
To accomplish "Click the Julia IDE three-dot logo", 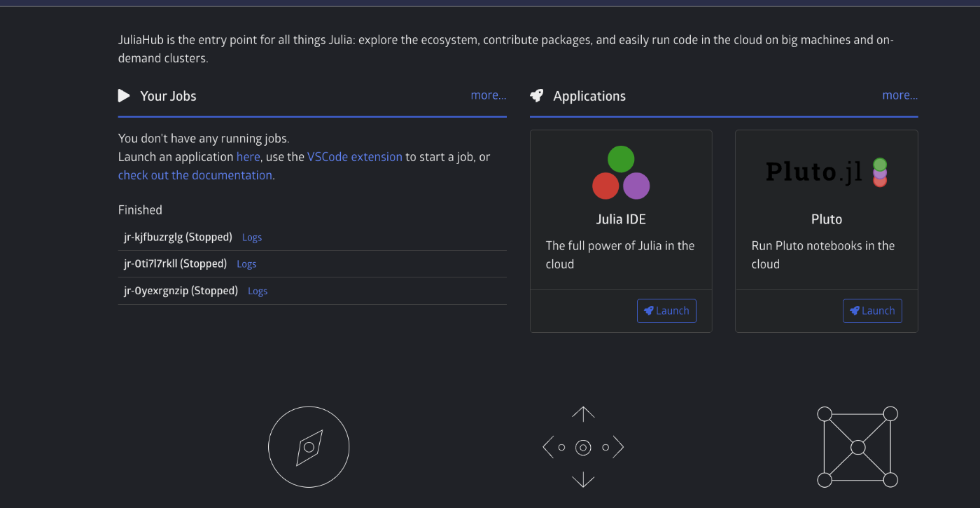I will click(x=621, y=172).
